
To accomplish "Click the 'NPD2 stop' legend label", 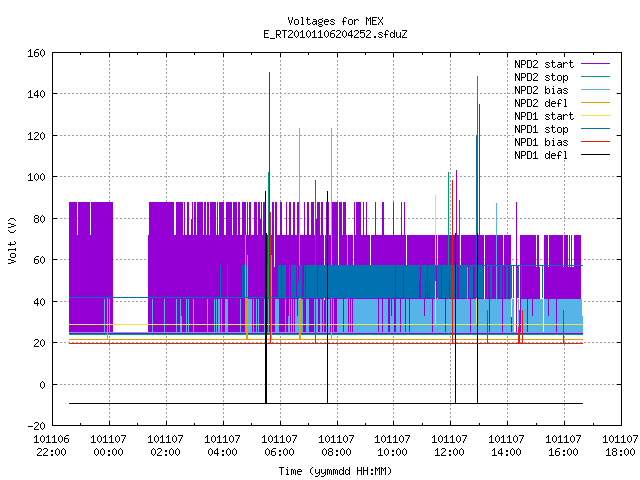I will [x=541, y=77].
